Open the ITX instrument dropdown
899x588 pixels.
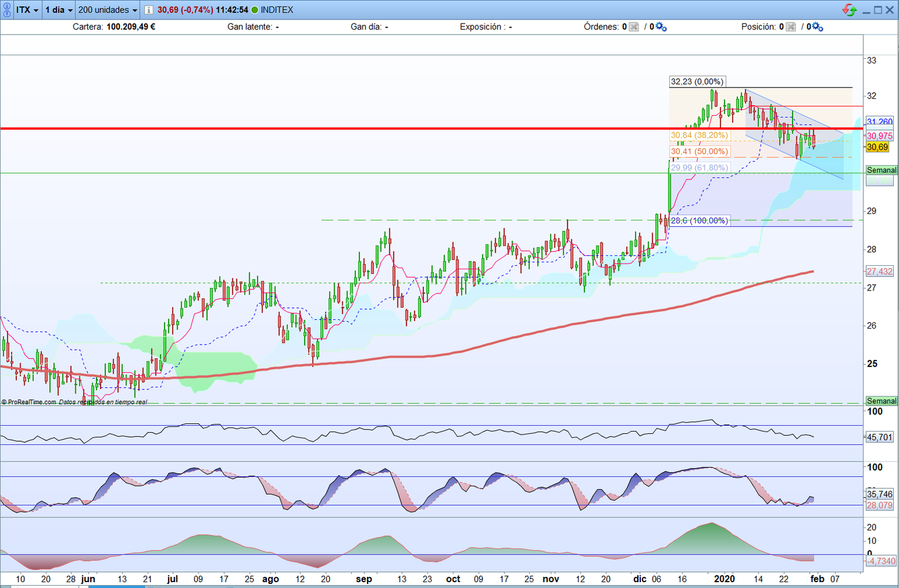(x=27, y=10)
